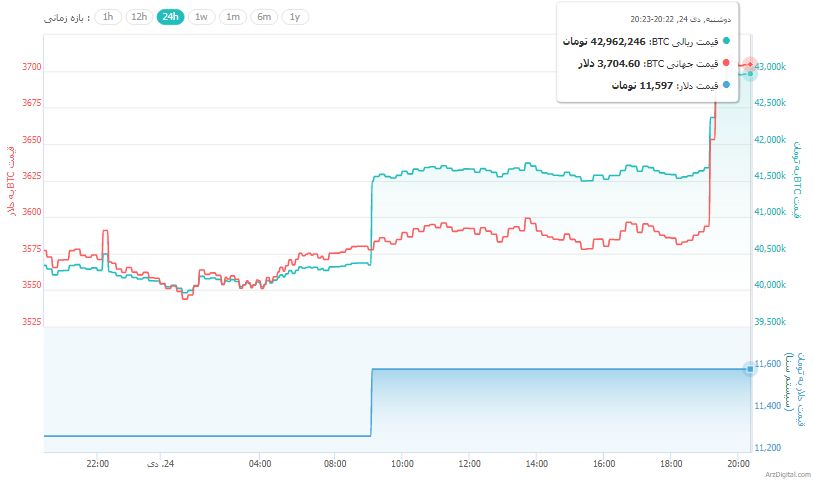Click the 12:00 label on the time axis
This screenshot has height=485, width=814.
469,464
